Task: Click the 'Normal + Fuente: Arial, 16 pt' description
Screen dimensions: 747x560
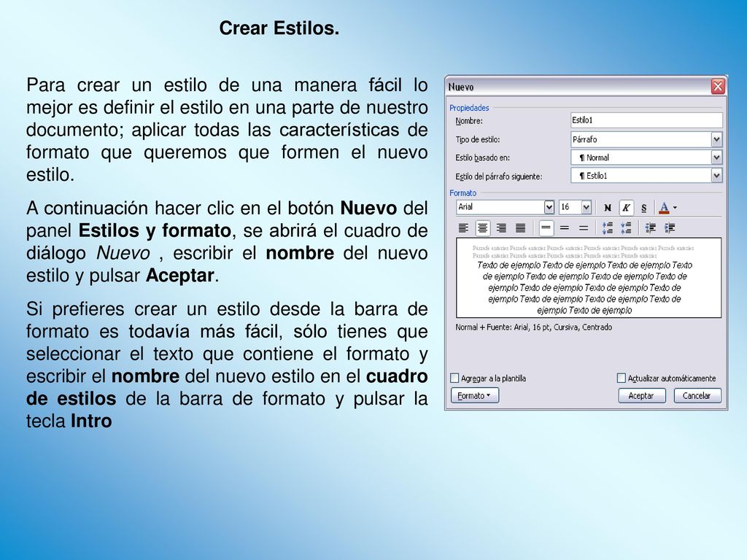Action: tap(533, 327)
